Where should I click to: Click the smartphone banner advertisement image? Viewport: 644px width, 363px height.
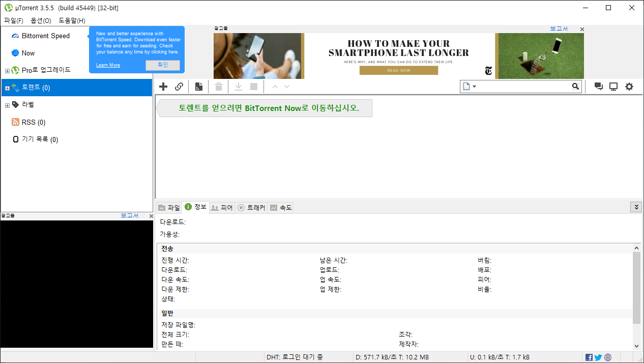tap(399, 56)
